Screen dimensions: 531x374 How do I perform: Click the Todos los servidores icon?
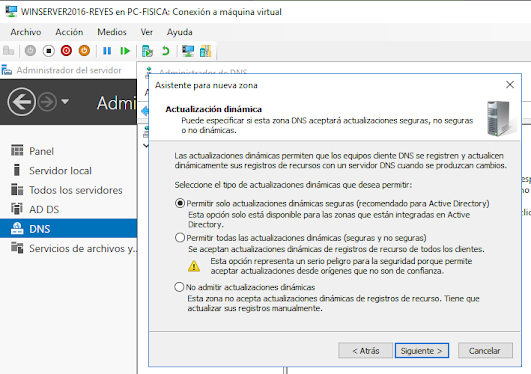point(17,189)
